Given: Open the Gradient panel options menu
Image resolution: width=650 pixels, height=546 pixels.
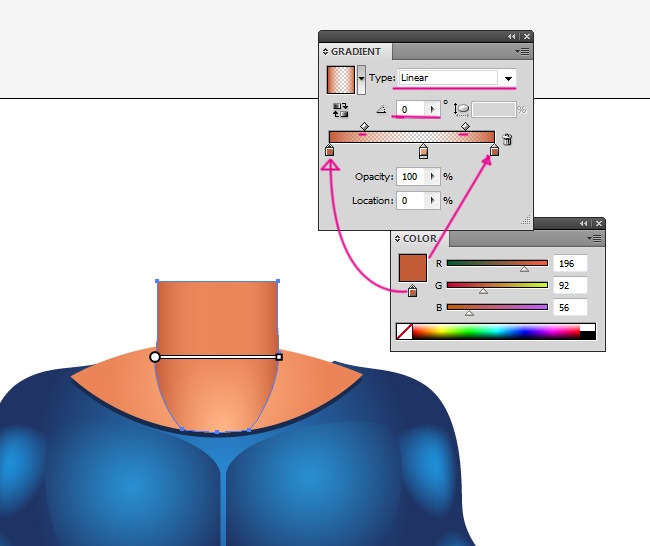Looking at the screenshot, I should point(522,51).
